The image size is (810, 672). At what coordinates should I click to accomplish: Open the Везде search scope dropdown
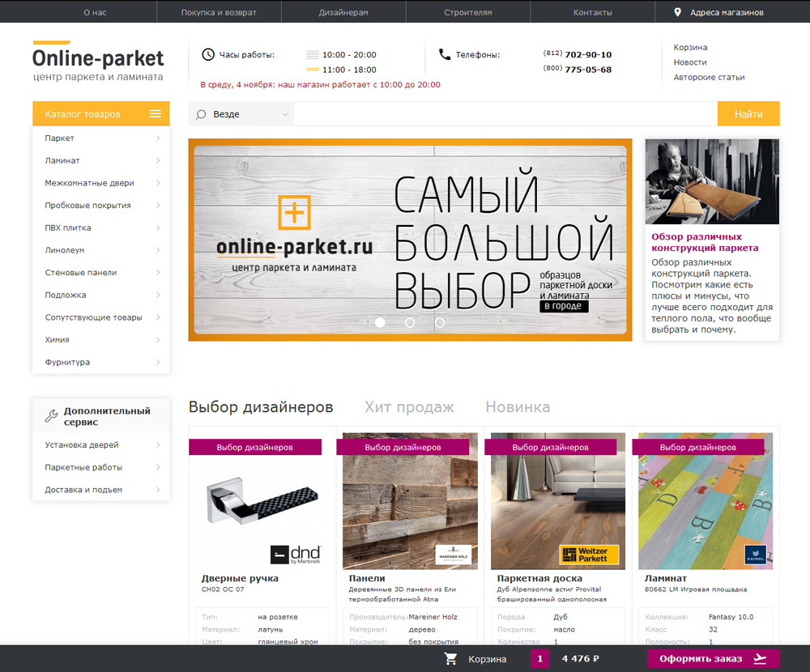tap(241, 114)
